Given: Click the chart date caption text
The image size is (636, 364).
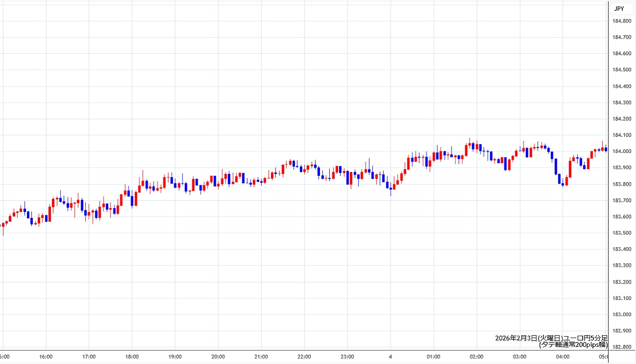Looking at the screenshot, I should click(x=551, y=338).
